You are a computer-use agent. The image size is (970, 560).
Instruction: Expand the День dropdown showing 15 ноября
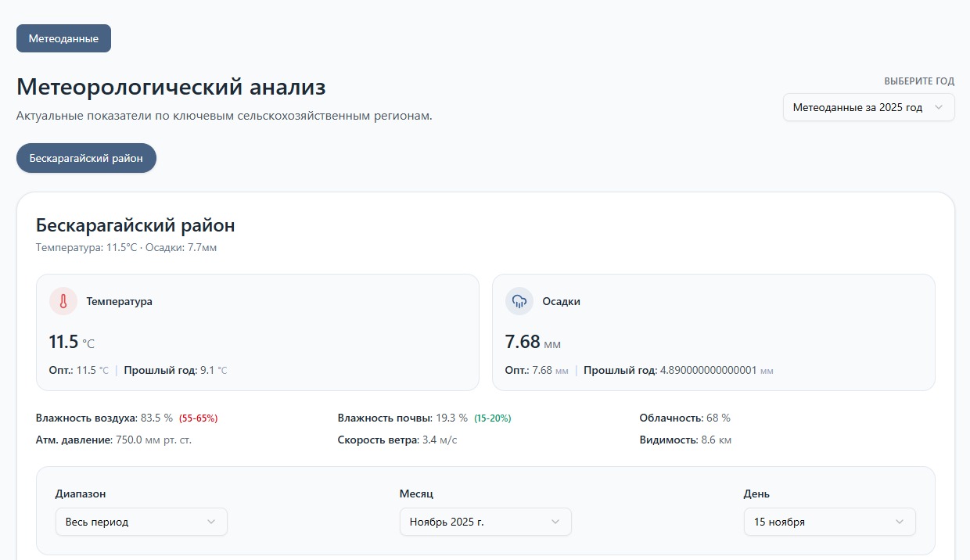829,522
